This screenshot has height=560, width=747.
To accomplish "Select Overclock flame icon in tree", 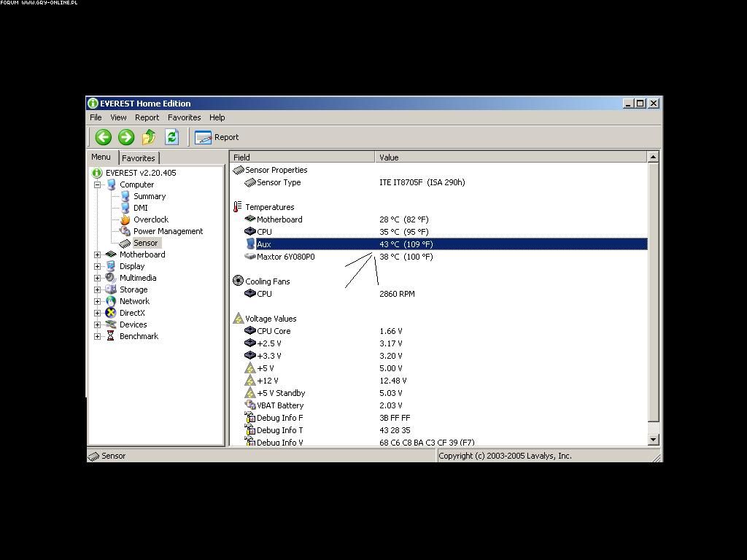I will [x=125, y=219].
